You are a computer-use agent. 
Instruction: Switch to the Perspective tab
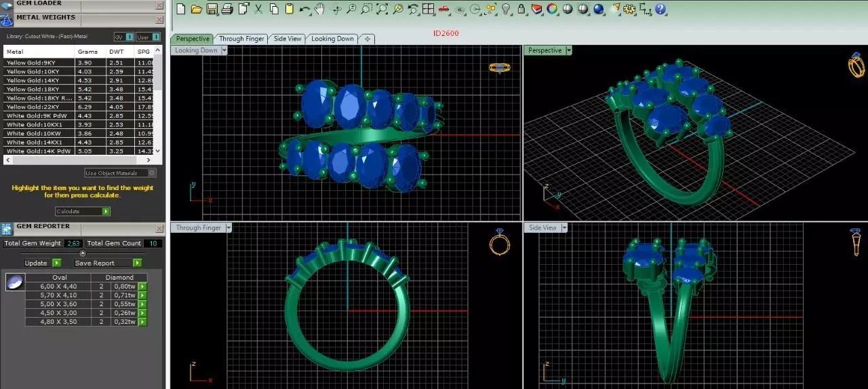click(x=193, y=39)
